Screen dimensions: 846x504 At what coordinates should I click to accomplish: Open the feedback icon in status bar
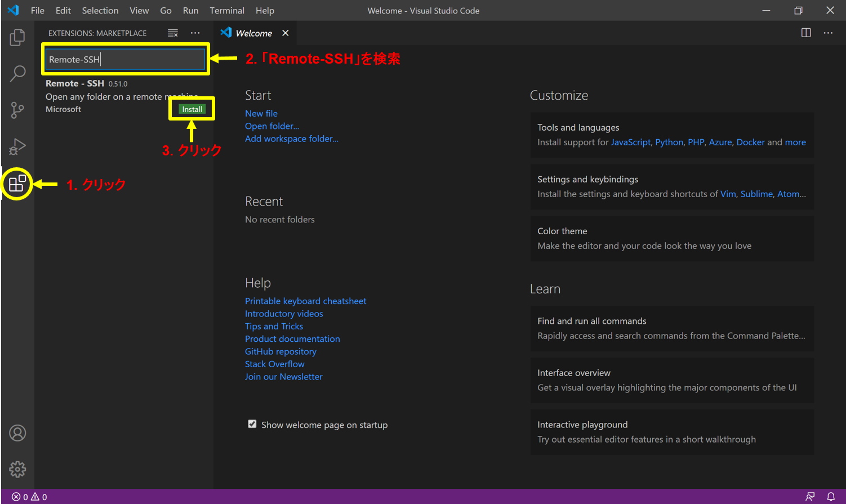[x=810, y=497]
